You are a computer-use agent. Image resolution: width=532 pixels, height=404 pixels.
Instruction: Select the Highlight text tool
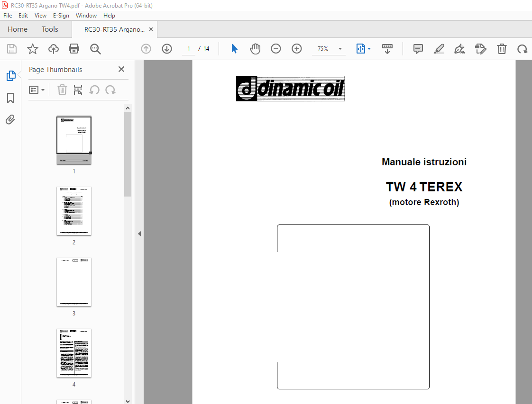click(x=439, y=49)
